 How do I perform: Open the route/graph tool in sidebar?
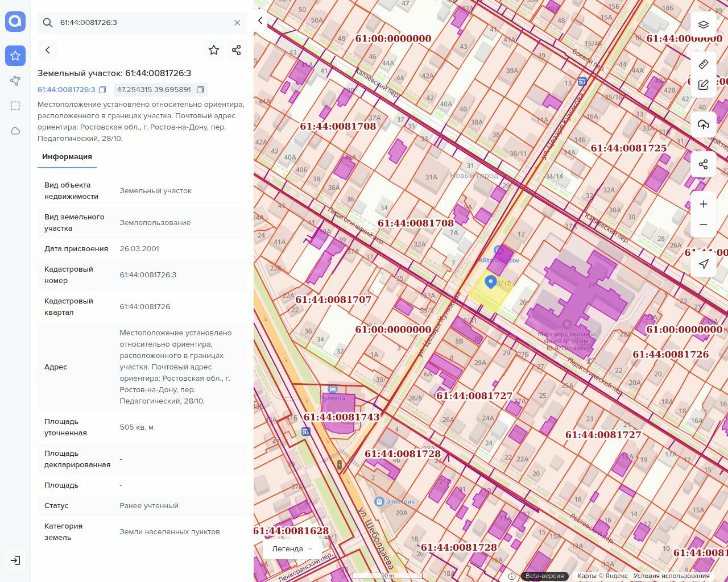coord(15,81)
